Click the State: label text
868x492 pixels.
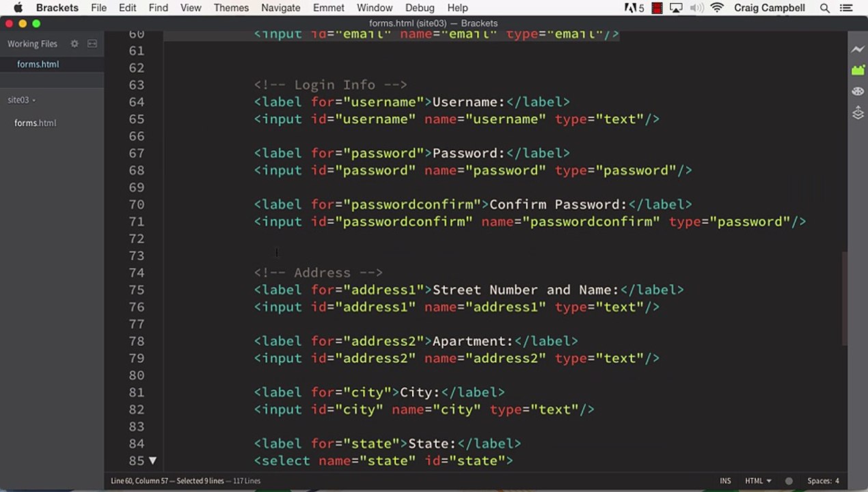[x=432, y=443]
